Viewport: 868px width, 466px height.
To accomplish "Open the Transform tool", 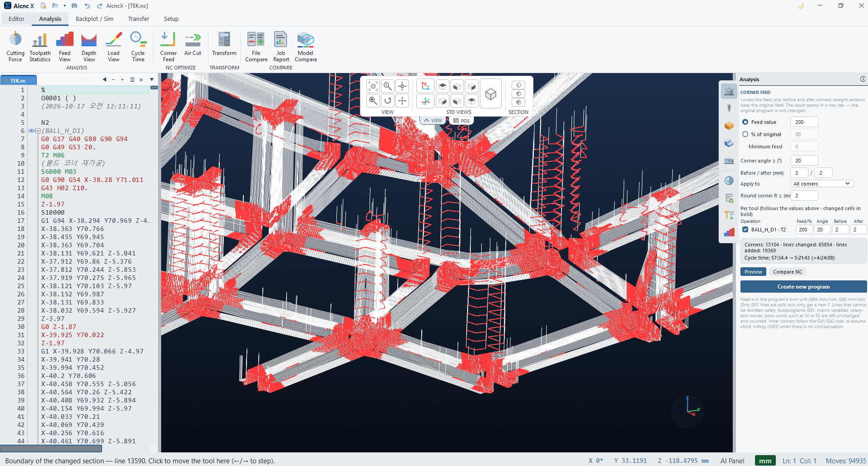I will (224, 44).
